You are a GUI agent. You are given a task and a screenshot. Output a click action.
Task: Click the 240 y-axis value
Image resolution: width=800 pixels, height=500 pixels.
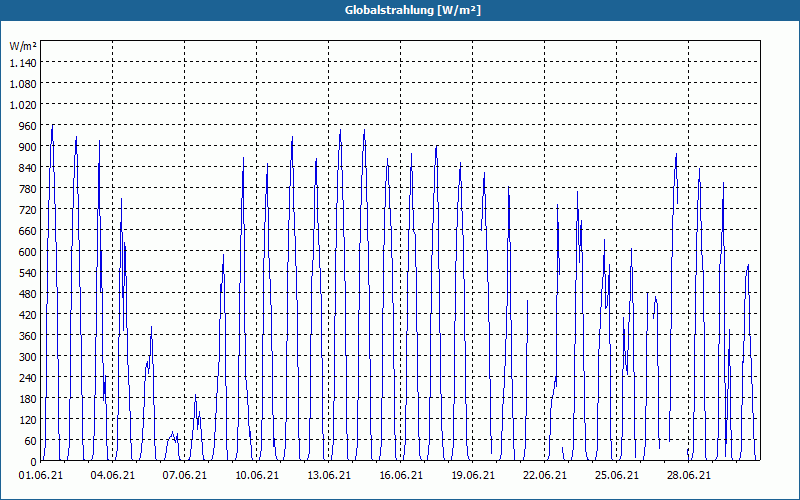[29, 378]
